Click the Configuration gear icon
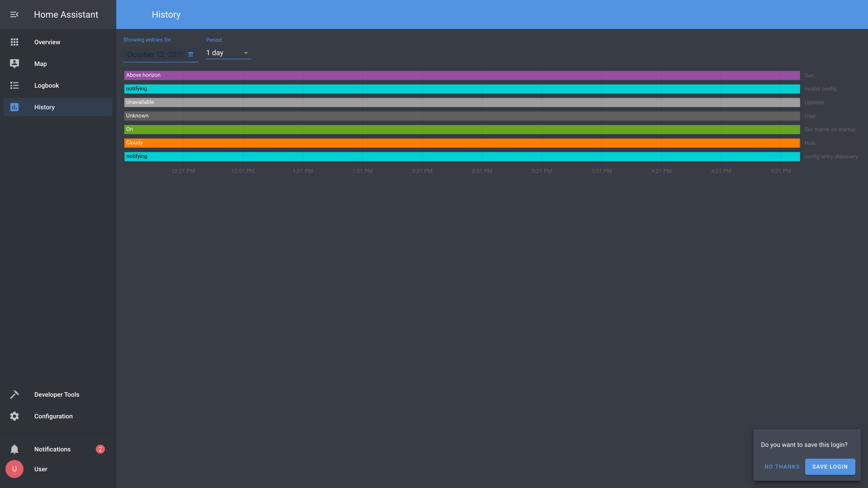The height and width of the screenshot is (488, 868). click(14, 416)
